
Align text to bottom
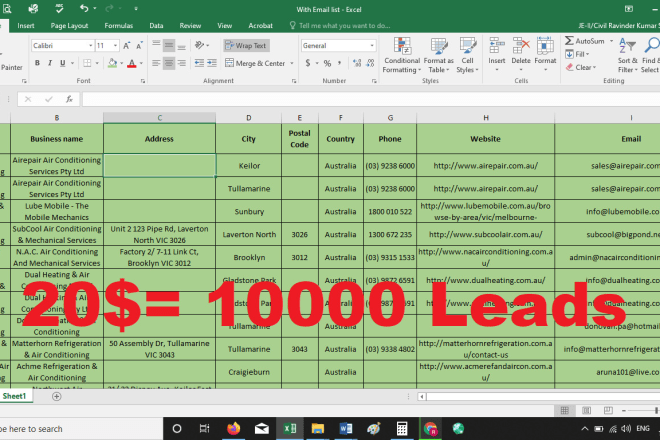tap(181, 45)
